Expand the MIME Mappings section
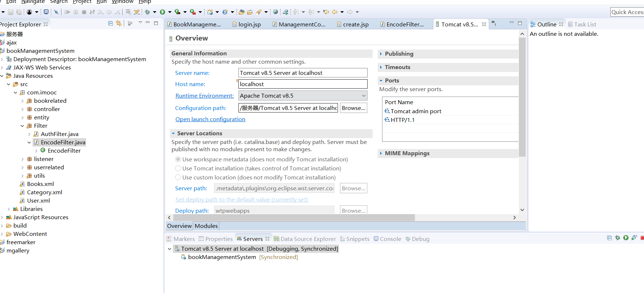 [x=381, y=153]
